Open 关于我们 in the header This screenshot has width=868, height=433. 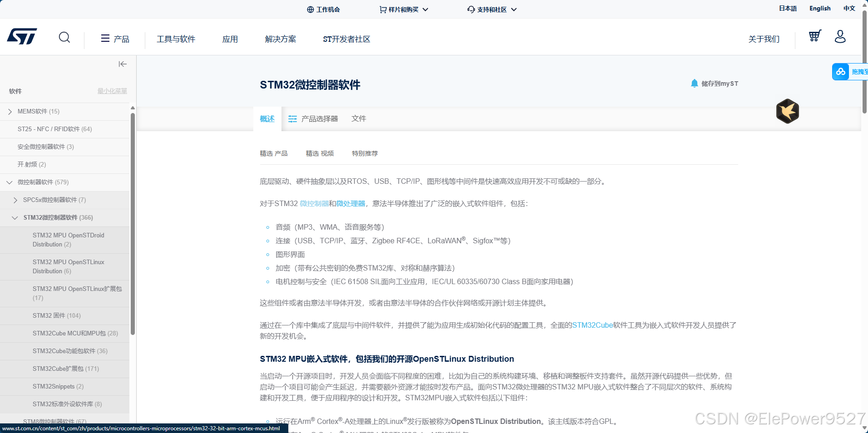[x=764, y=39]
